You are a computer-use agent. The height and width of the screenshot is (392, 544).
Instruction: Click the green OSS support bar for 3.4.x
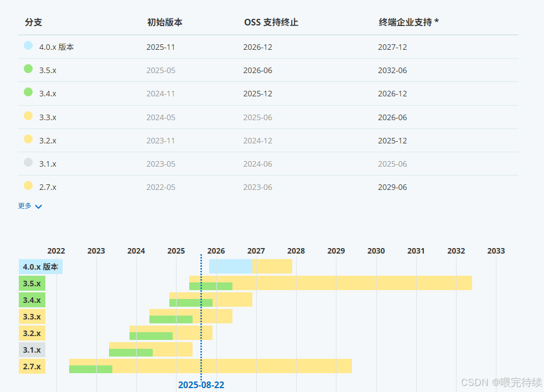pyautogui.click(x=191, y=303)
